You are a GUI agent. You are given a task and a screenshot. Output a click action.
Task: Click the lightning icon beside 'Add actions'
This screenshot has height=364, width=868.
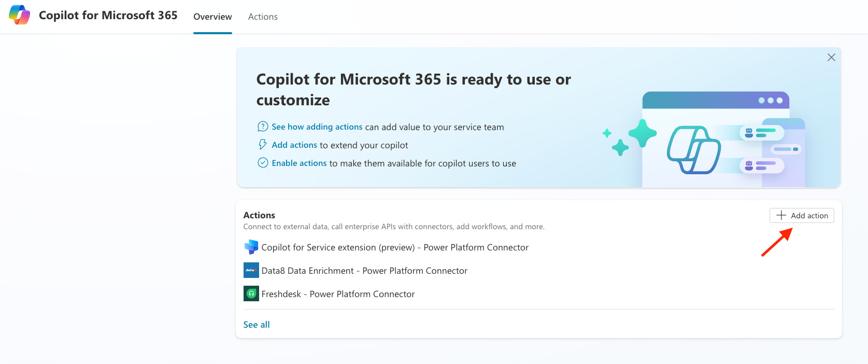pyautogui.click(x=263, y=145)
